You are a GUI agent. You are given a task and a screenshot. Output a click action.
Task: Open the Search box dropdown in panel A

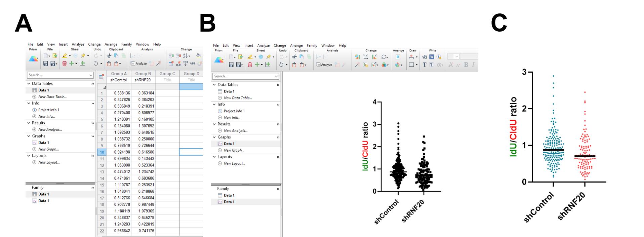(91, 75)
